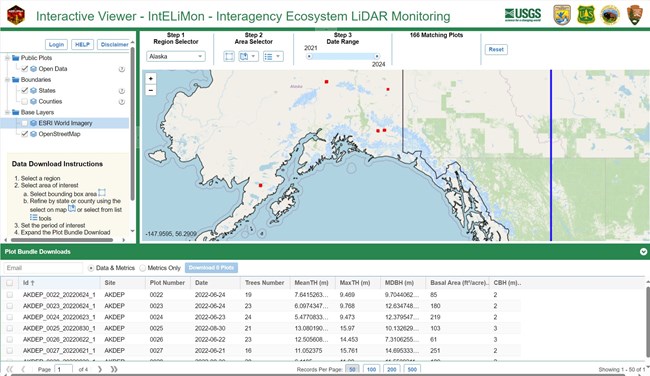
Task: Click the US Forest Service shield emblem
Action: (x=586, y=15)
